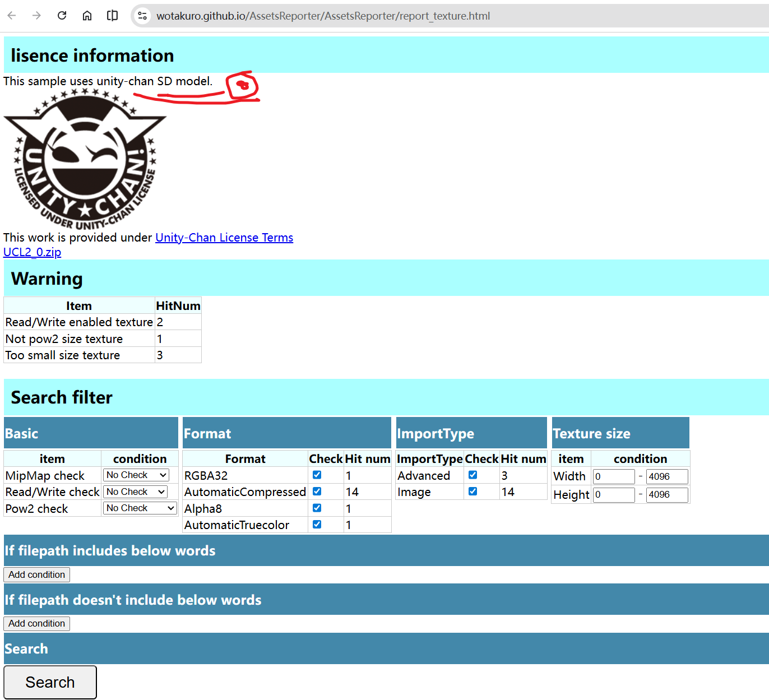The width and height of the screenshot is (769, 700).
Task: Click the HitNum column header
Action: click(x=178, y=306)
